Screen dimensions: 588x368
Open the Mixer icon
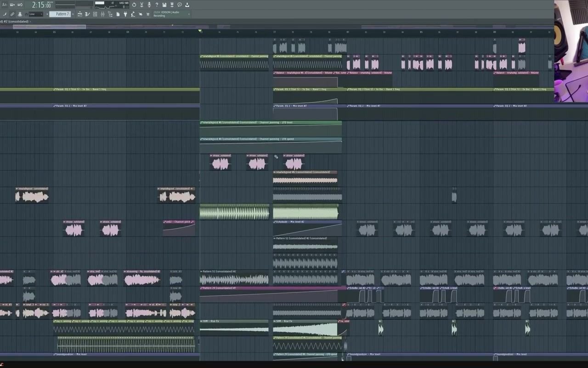click(102, 14)
